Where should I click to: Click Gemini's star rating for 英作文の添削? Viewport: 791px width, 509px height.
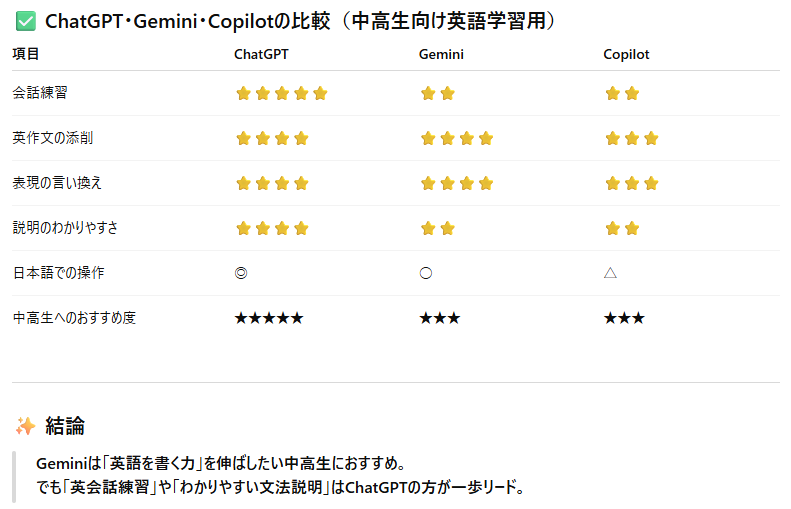457,138
